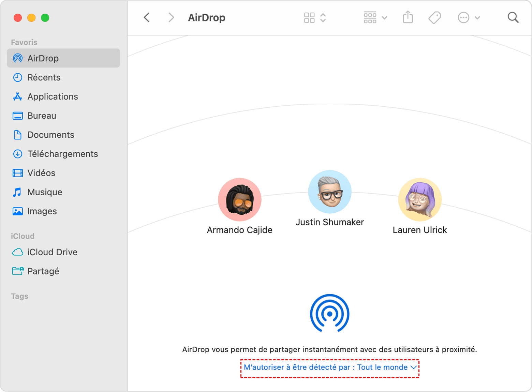532x392 pixels.
Task: Click the iCloud section header
Action: click(x=23, y=236)
